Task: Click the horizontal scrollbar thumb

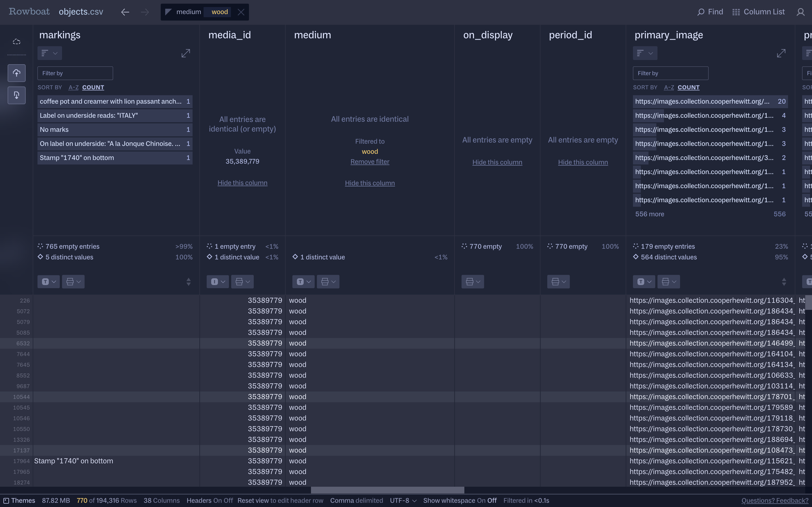Action: (x=387, y=490)
